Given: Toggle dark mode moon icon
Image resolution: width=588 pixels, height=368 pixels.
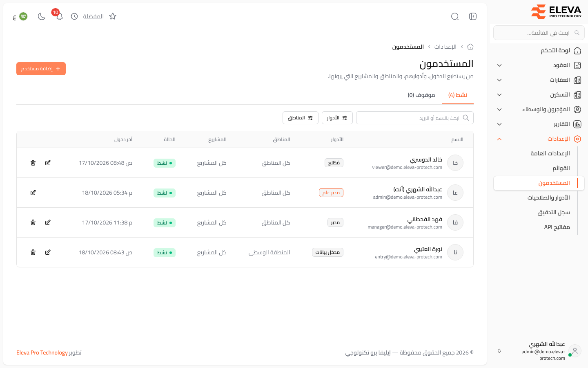Looking at the screenshot, I should (41, 16).
